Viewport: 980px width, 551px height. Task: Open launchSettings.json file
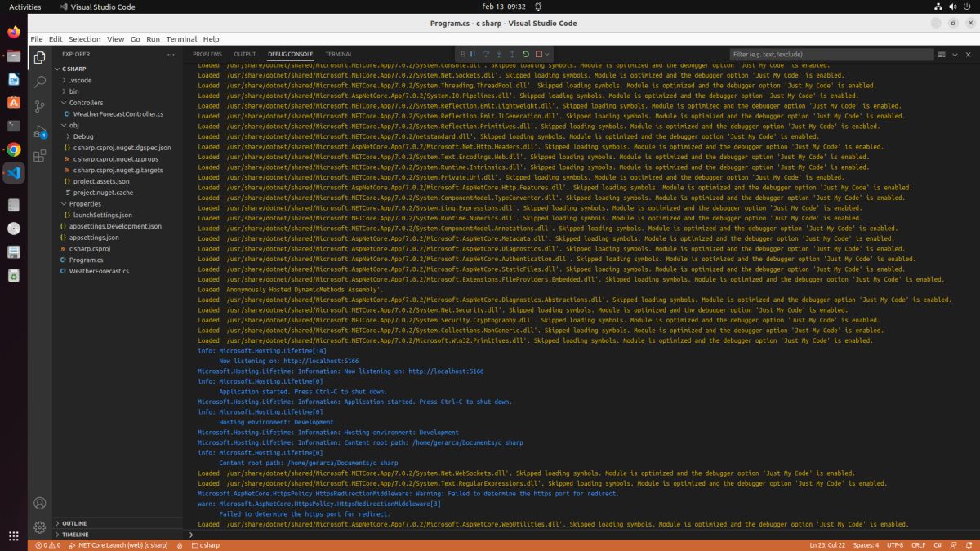103,215
